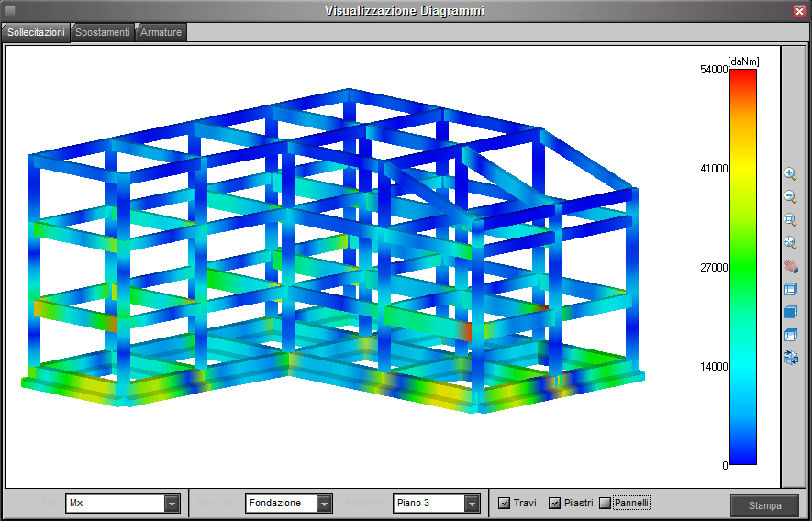
Task: Uncheck the Travi checkbox
Action: pos(504,504)
